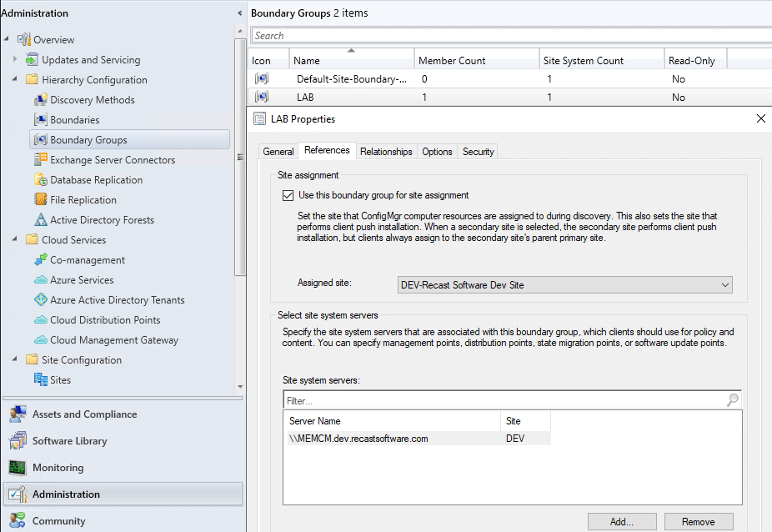
Task: Open the Security tab
Action: tap(478, 152)
